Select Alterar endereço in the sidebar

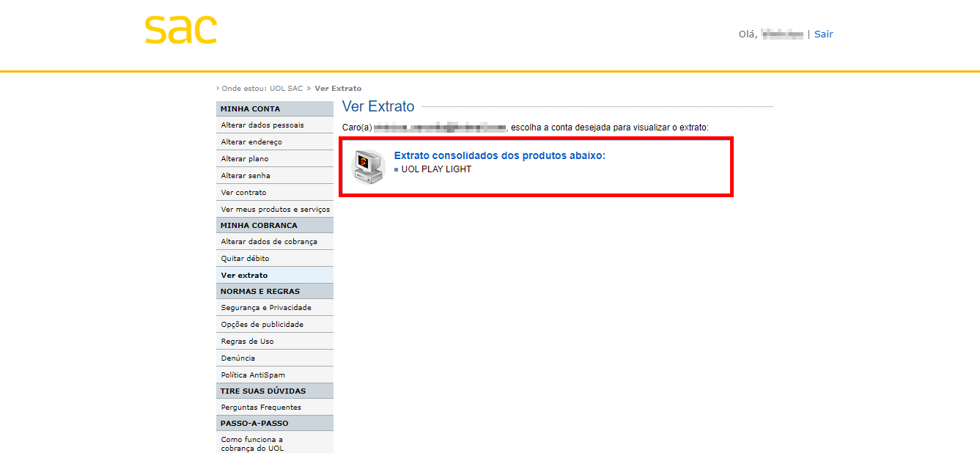point(275,142)
